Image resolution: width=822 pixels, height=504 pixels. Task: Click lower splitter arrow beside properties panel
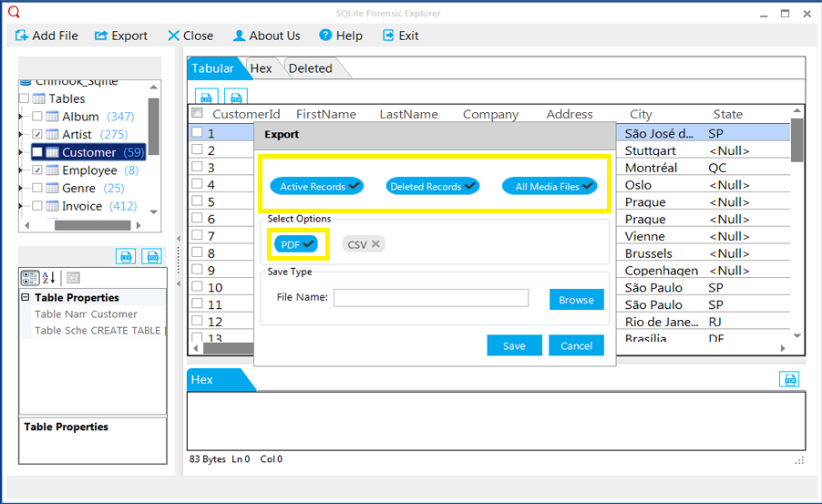(179, 283)
